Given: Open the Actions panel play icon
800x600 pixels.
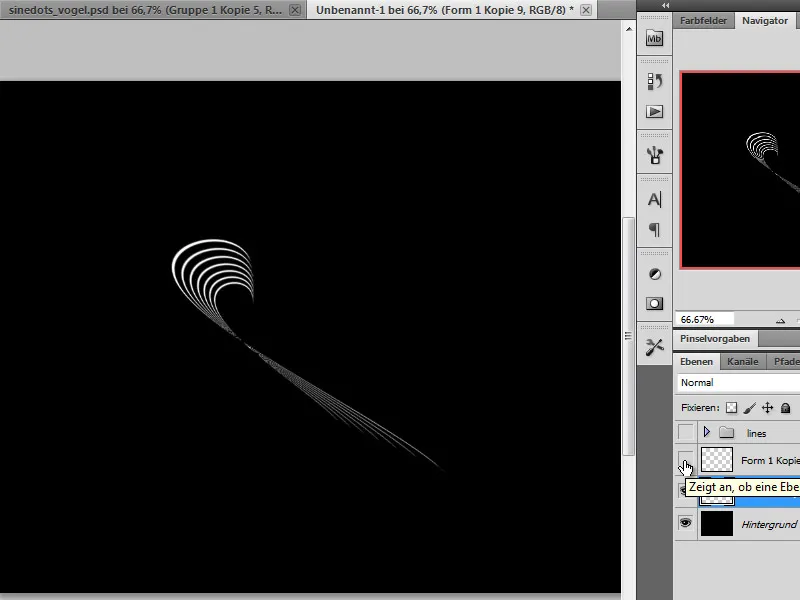Looking at the screenshot, I should pos(655,112).
